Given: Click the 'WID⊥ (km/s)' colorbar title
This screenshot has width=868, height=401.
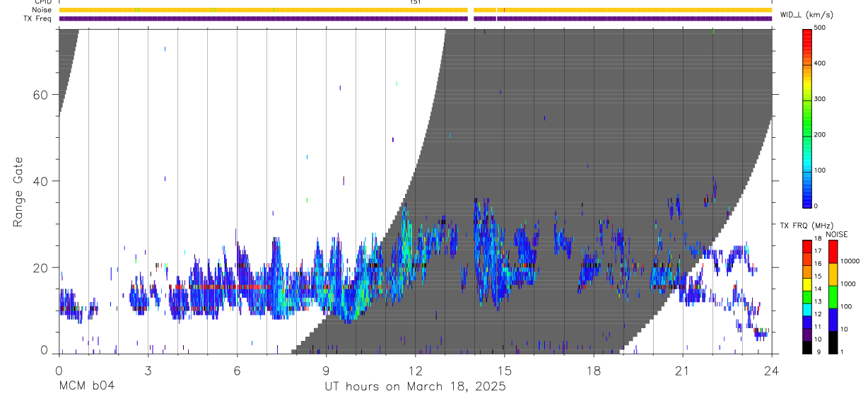Looking at the screenshot, I should (808, 14).
